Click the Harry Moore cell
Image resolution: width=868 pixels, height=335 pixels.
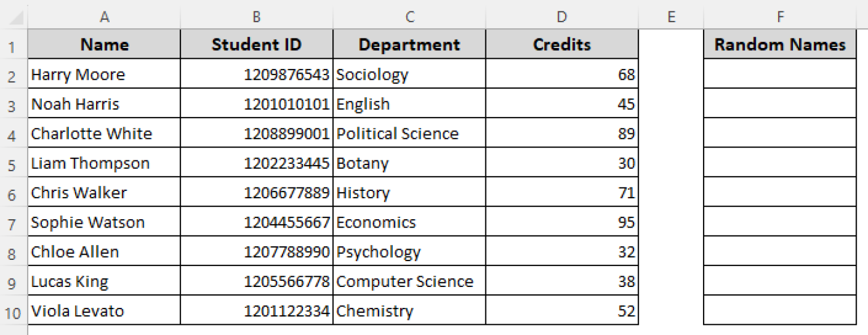104,75
